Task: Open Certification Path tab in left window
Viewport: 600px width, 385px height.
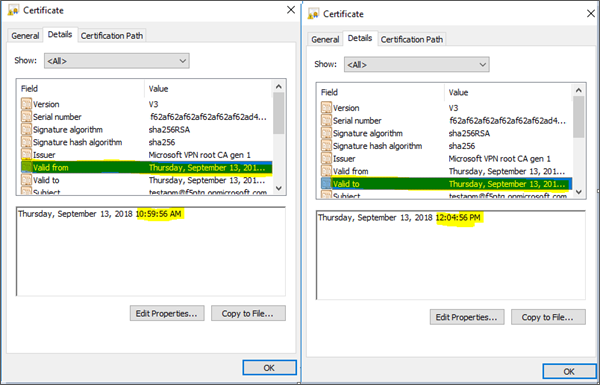Action: [x=112, y=36]
